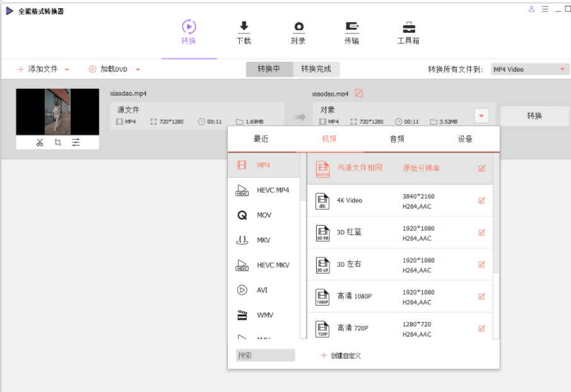The height and width of the screenshot is (392, 571).
Task: Edit the 3D 左右 preset settings
Action: [481, 264]
